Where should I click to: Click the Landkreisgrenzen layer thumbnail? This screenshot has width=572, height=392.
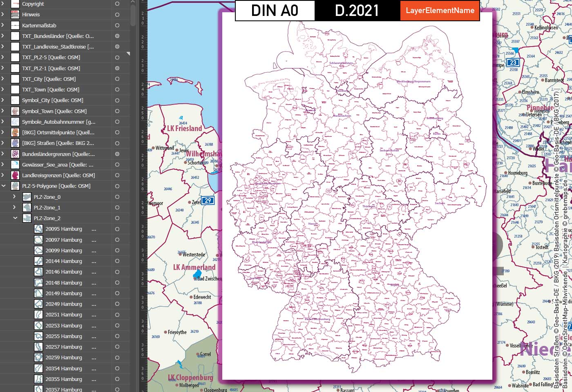[x=14, y=175]
